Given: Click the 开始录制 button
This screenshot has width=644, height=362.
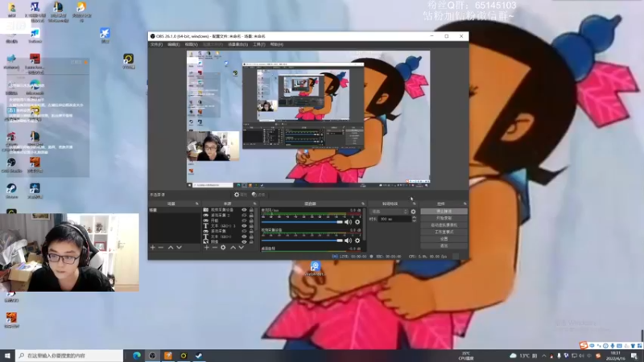Looking at the screenshot, I should 444,218.
